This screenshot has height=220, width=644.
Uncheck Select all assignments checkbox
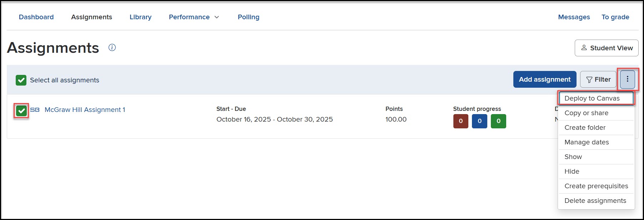coord(21,80)
